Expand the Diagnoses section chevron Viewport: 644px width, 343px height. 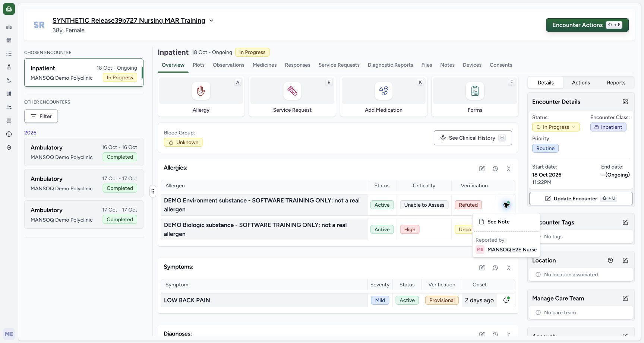click(x=509, y=334)
